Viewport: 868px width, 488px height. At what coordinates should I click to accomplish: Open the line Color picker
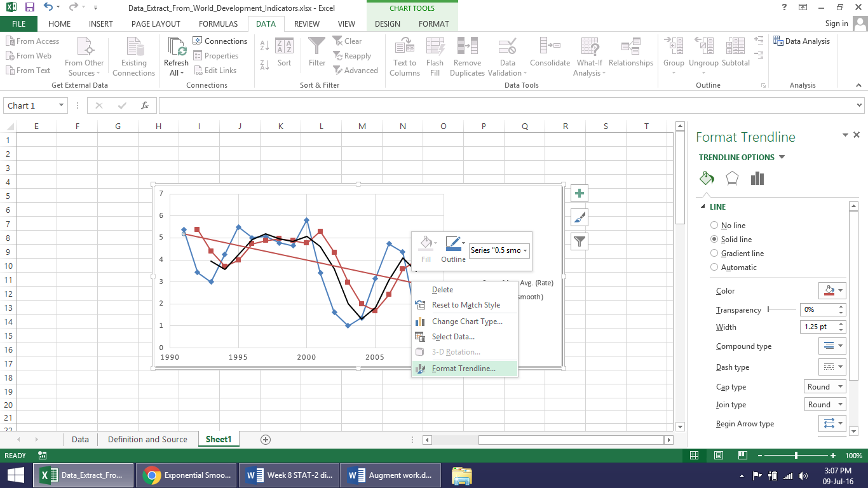(x=832, y=291)
